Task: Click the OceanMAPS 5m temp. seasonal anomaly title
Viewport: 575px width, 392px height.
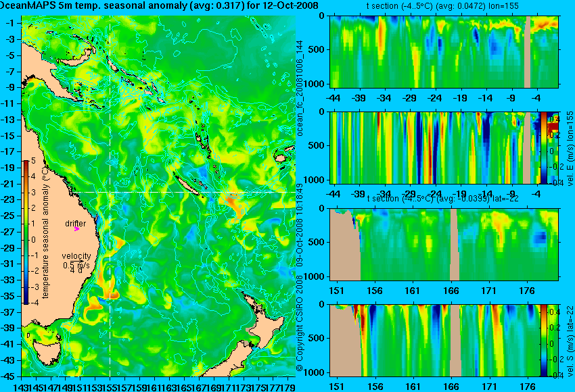Action: tap(159, 5)
